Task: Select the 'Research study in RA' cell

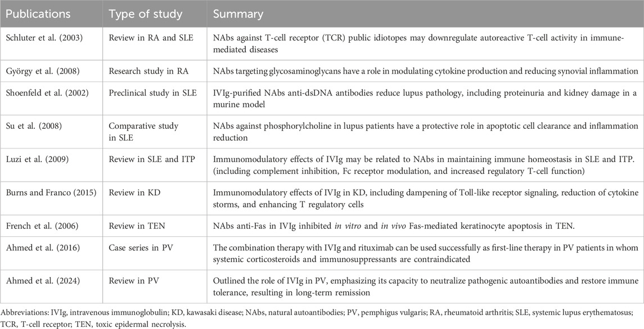Action: tap(148, 71)
